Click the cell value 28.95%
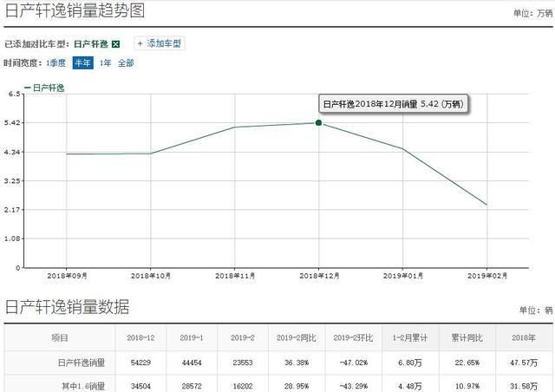Viewport: 555px width, 392px height. 297,386
